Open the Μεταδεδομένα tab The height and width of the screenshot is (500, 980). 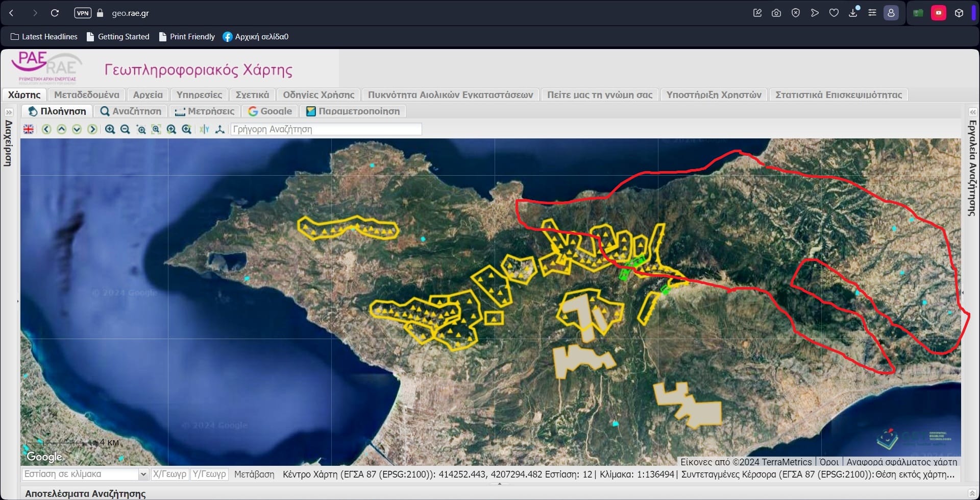click(x=87, y=94)
